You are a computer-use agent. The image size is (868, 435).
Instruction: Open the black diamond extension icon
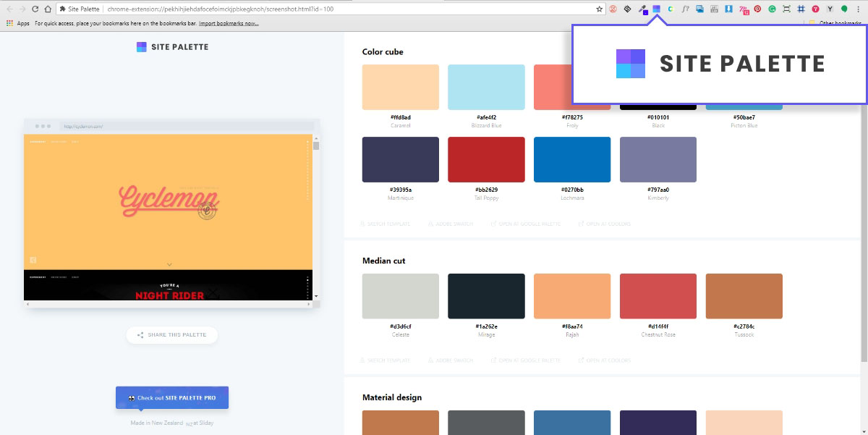627,9
